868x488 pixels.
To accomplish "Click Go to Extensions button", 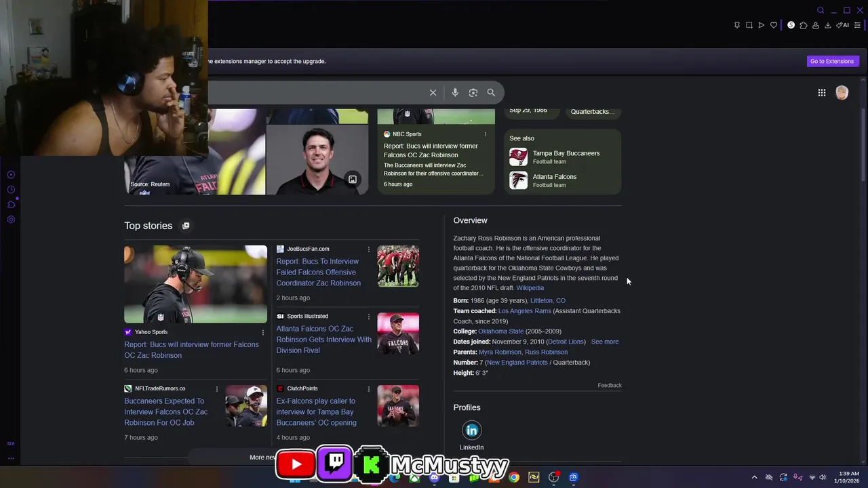I will click(832, 61).
